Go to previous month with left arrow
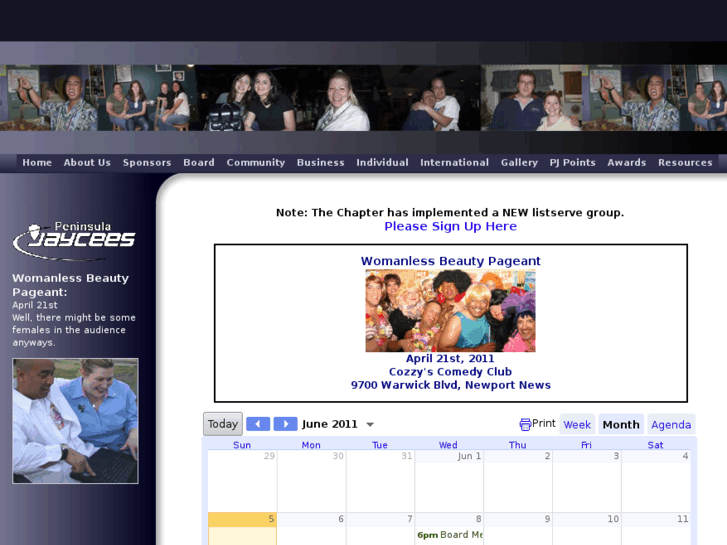The image size is (727, 545). click(x=258, y=424)
